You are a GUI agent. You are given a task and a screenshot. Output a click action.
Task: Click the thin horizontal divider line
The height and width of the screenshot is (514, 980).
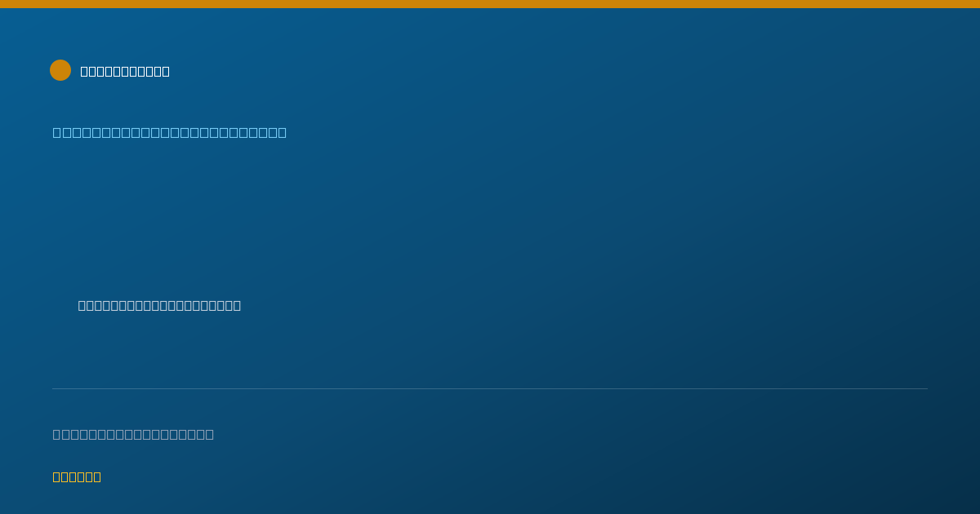point(490,388)
